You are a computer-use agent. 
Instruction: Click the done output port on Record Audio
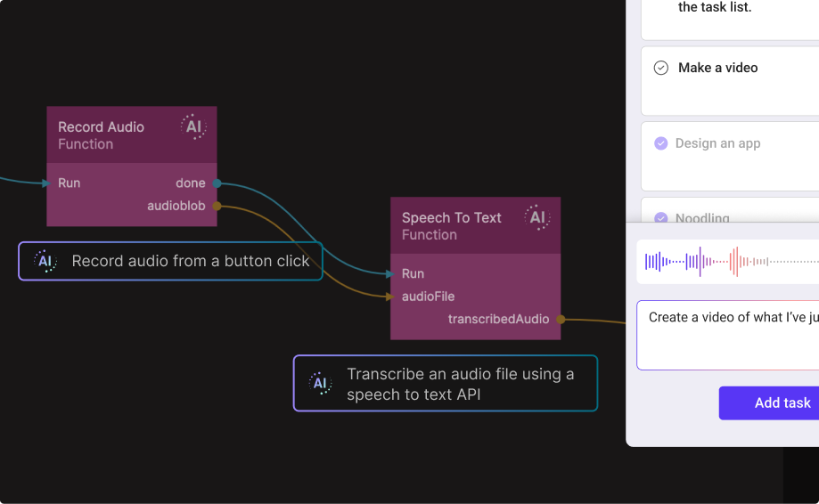217,183
